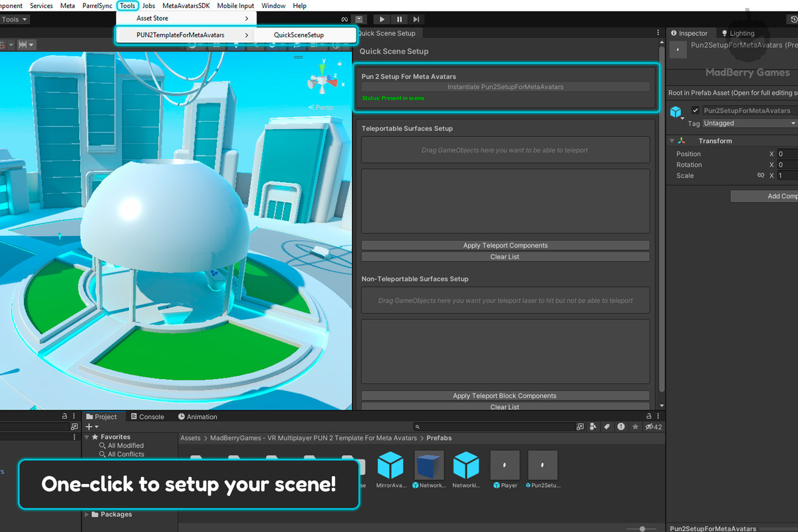Click the Transform component icon
Image resolution: width=798 pixels, height=532 pixels.
pos(682,141)
